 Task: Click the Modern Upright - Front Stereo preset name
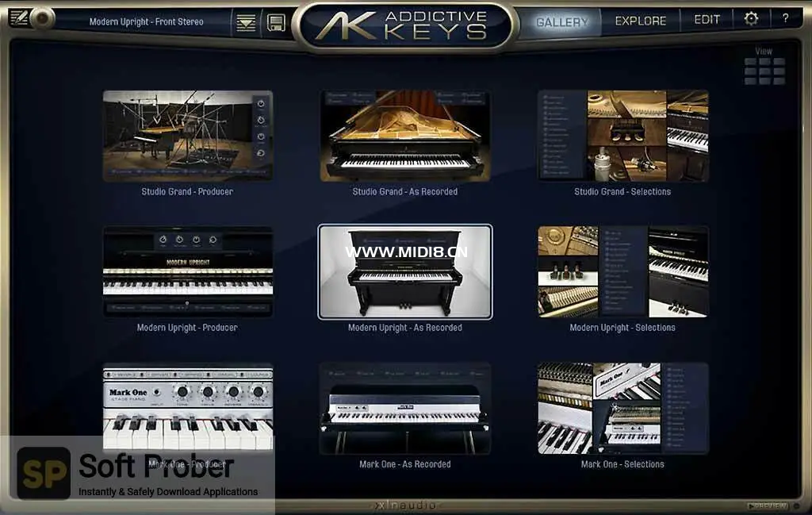[146, 21]
